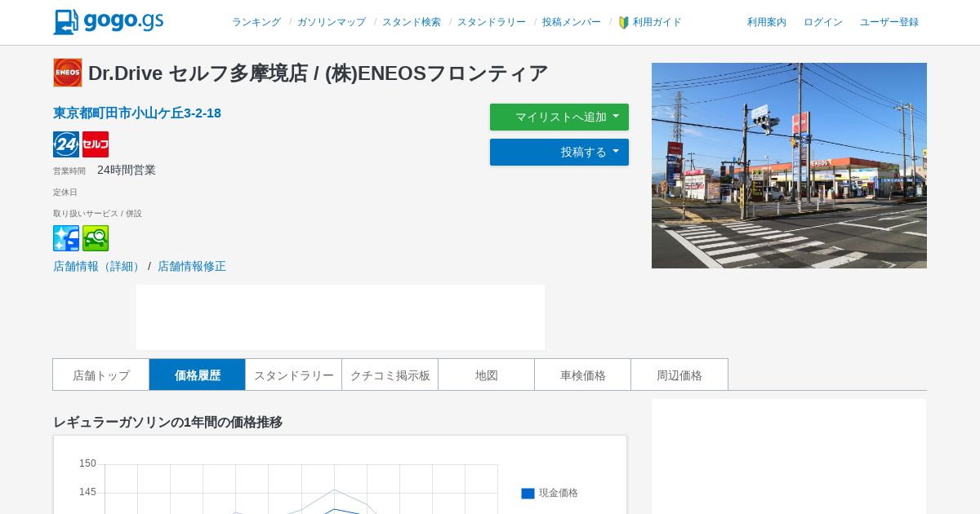Open the 投稿する dropdown menu
Viewport: 980px width, 514px height.
tap(559, 152)
